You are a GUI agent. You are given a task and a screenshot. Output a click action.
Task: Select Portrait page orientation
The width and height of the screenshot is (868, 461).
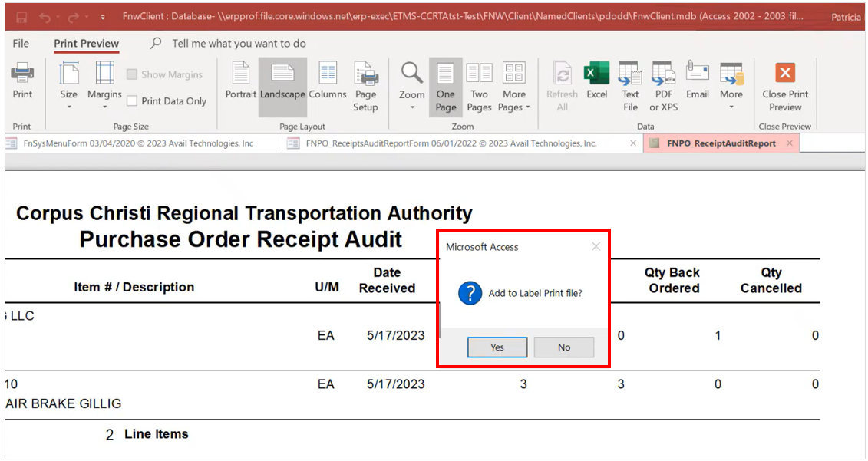(241, 81)
